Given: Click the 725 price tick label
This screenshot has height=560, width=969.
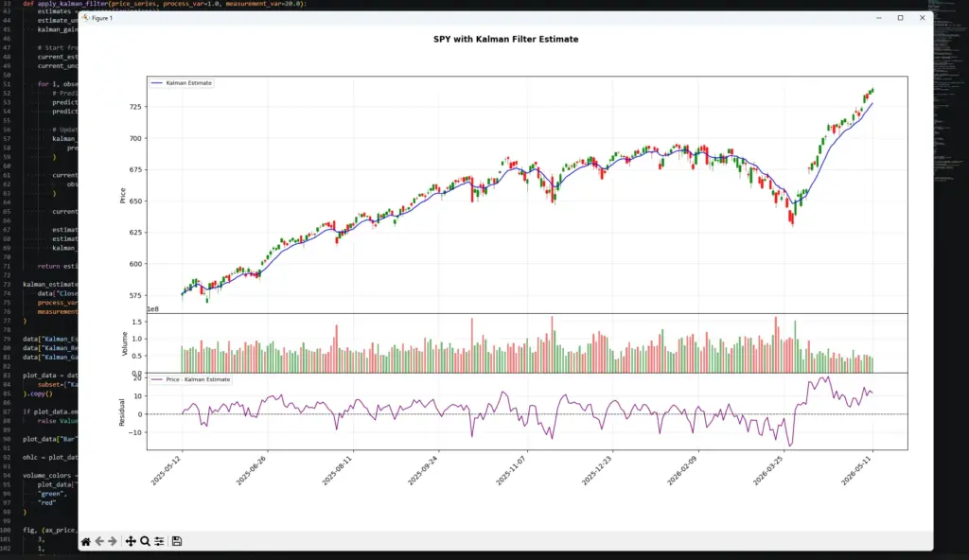Looking at the screenshot, I should click(x=135, y=107).
